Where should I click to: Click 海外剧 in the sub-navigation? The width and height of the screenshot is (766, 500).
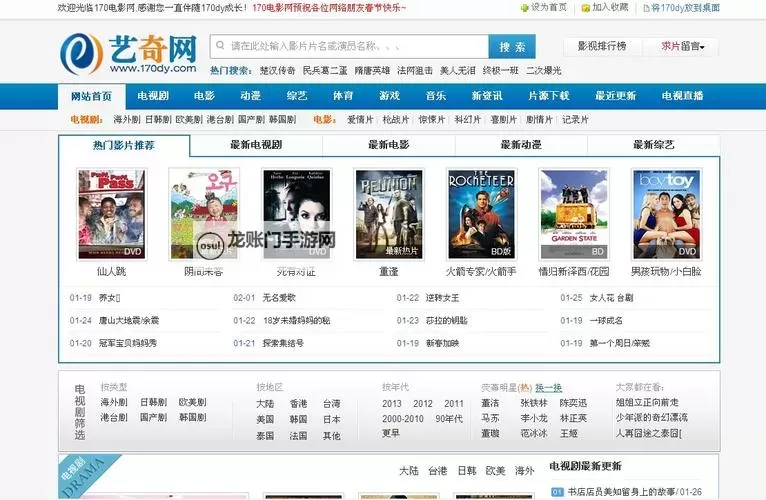click(x=127, y=119)
